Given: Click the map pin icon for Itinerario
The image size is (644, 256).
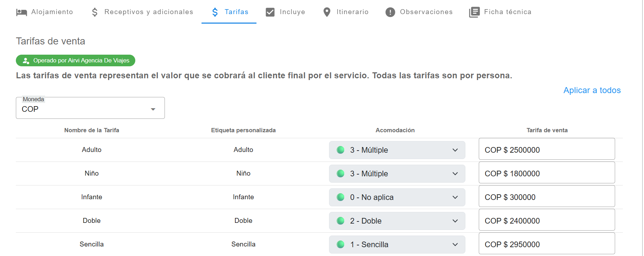Looking at the screenshot, I should (x=327, y=12).
